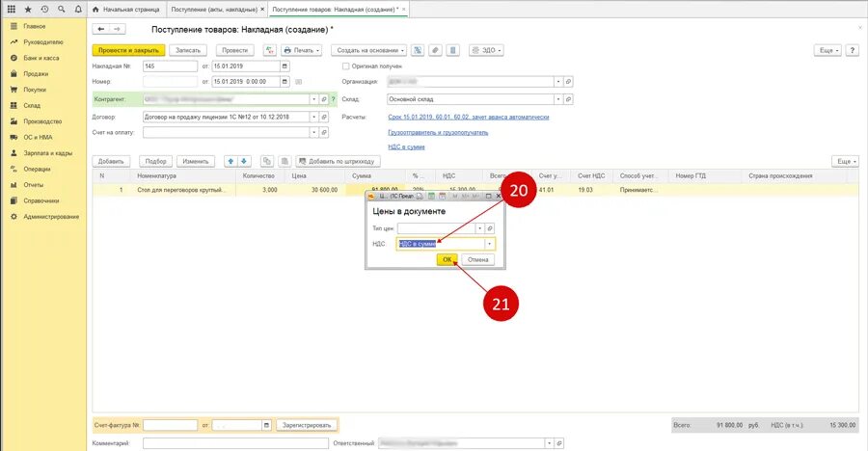Open Еще menu at top right
This screenshot has height=451, width=868.
point(828,50)
